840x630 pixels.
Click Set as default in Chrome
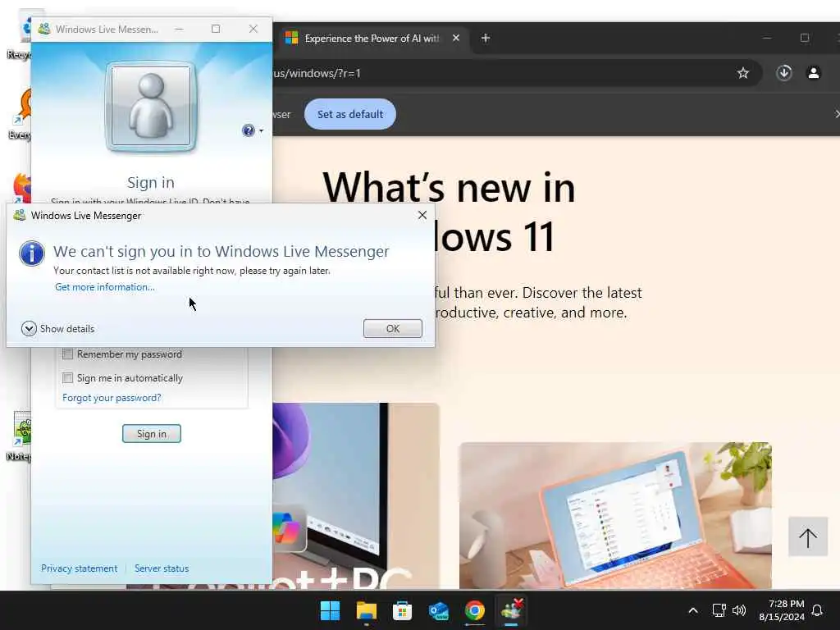[x=350, y=114]
